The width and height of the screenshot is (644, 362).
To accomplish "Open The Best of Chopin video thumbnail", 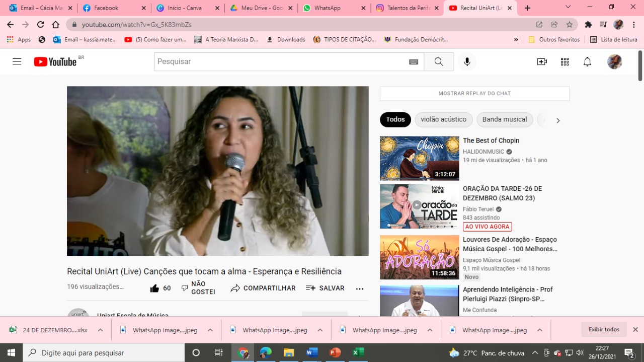I will point(419,158).
